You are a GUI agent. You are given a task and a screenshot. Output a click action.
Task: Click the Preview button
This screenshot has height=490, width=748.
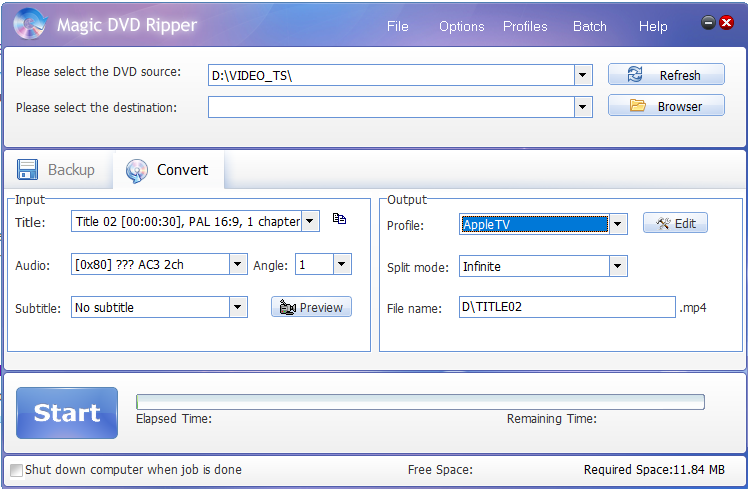pos(311,308)
